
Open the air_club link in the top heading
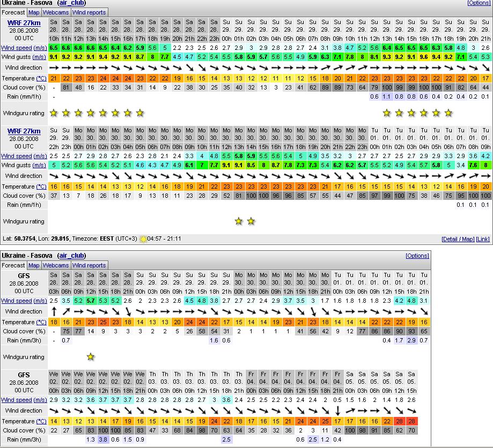[71, 3]
